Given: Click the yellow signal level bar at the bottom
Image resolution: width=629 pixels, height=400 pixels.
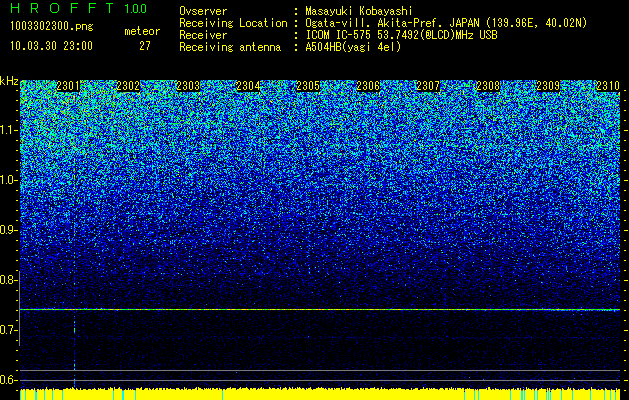Looking at the screenshot, I should 320,394.
